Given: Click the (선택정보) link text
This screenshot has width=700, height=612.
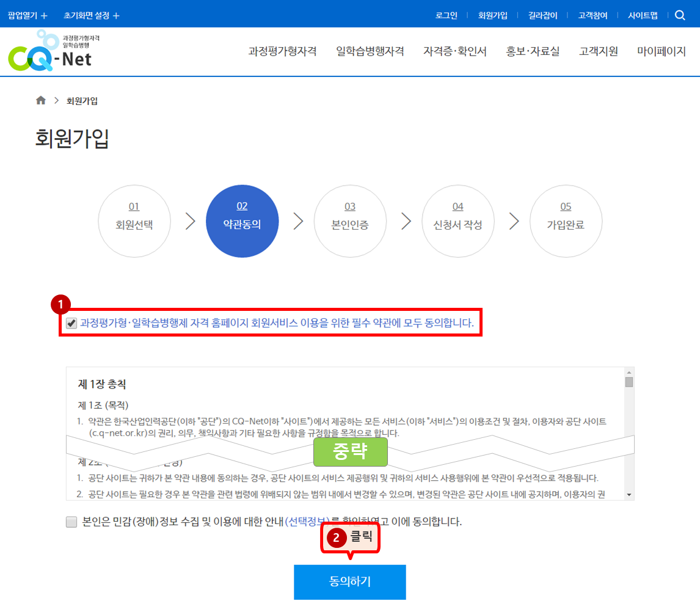Looking at the screenshot, I should 307,522.
